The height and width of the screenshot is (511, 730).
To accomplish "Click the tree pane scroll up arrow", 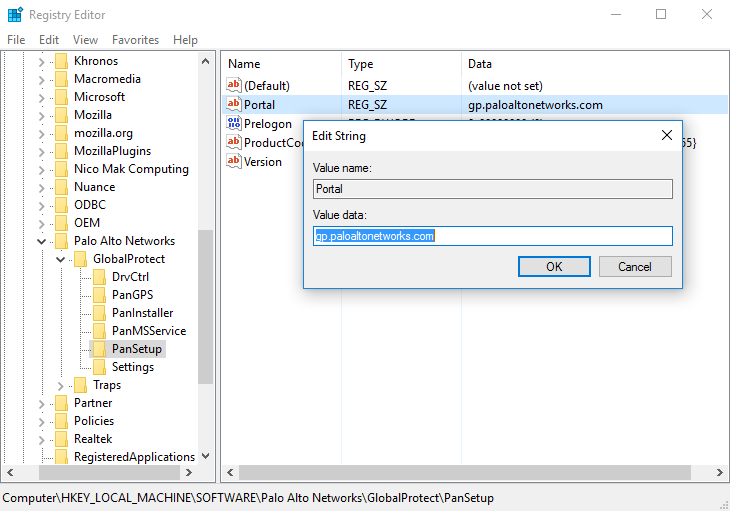I will coord(205,61).
